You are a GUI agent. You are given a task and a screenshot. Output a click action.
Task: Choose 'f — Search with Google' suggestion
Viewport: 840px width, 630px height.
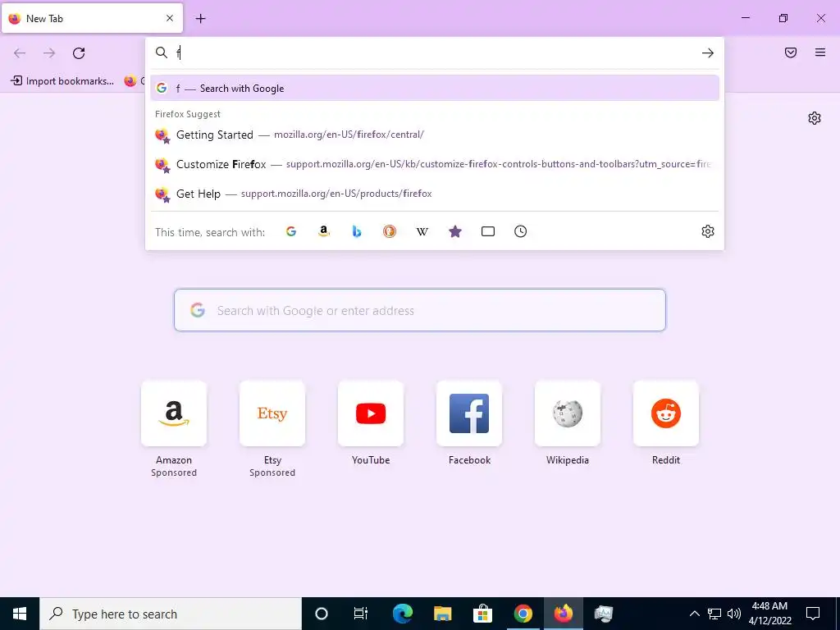pos(435,89)
